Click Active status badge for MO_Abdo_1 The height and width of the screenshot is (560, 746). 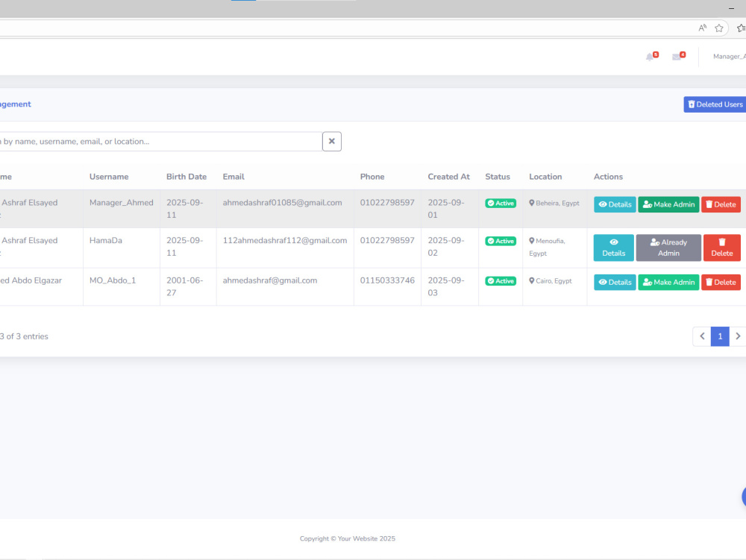tap(501, 281)
